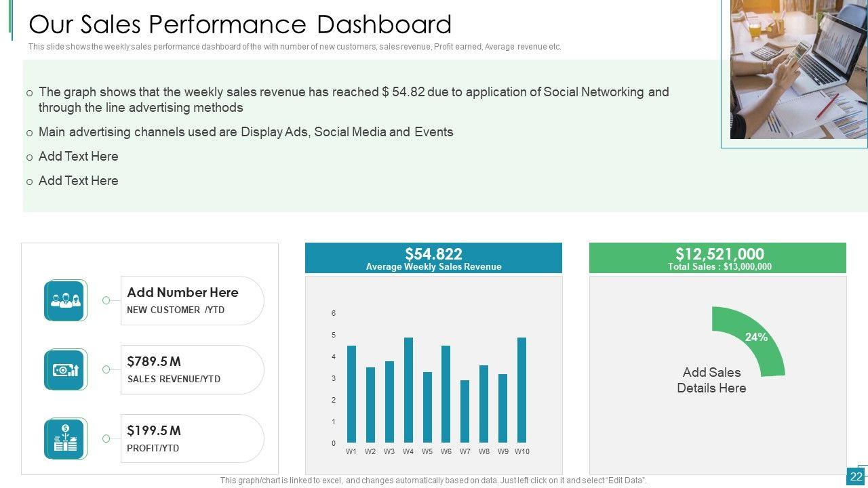868x488 pixels.
Task: Click the W10 bar in the chart
Action: click(521, 390)
